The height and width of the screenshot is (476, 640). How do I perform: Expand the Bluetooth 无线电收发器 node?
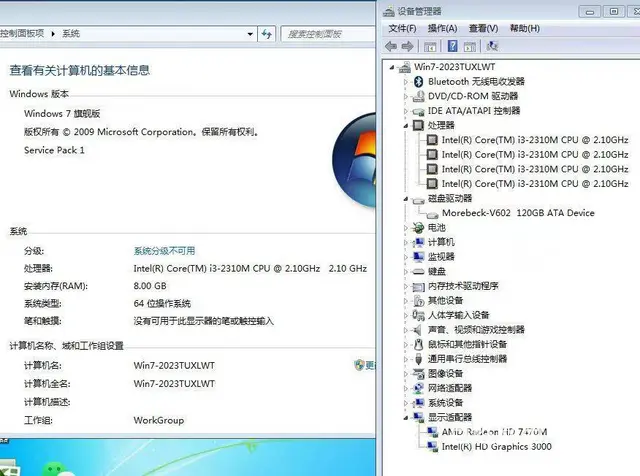pyautogui.click(x=406, y=82)
